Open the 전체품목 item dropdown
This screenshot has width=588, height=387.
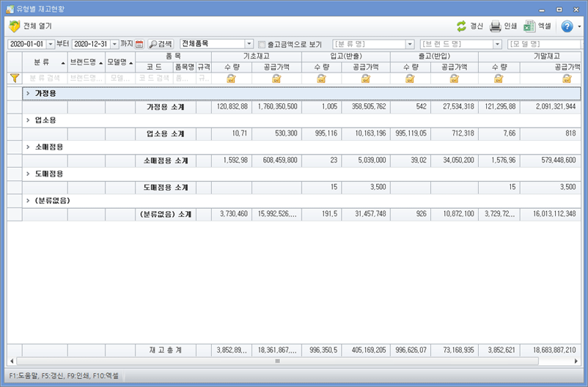tap(249, 44)
